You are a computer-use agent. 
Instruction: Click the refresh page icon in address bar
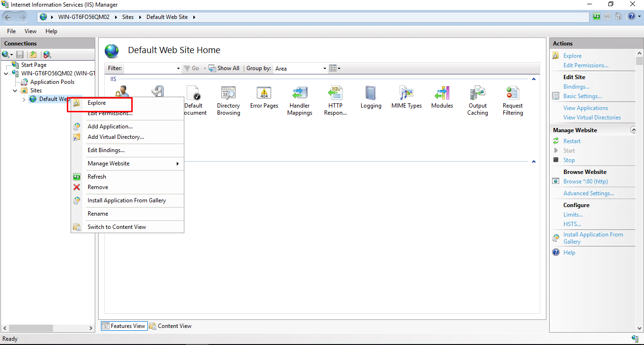pyautogui.click(x=597, y=17)
